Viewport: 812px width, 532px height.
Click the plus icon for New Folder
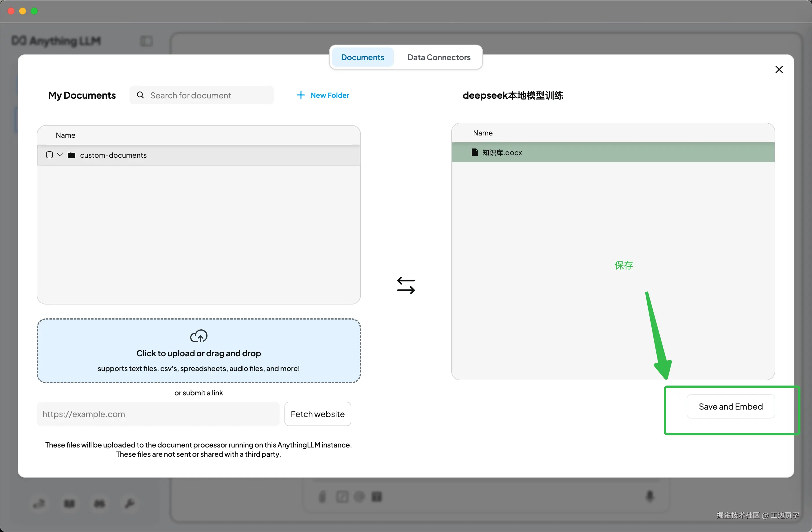click(x=301, y=95)
